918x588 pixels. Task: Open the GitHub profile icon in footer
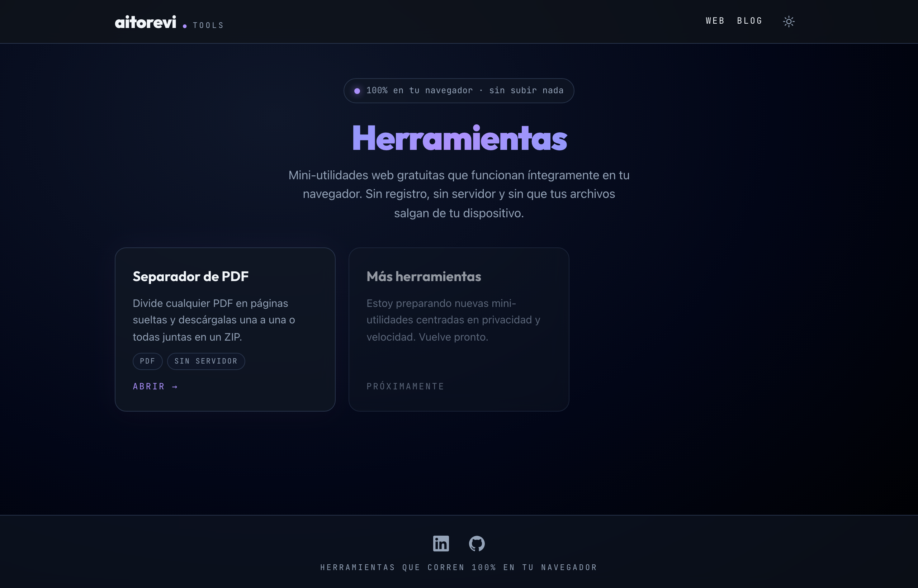point(477,543)
